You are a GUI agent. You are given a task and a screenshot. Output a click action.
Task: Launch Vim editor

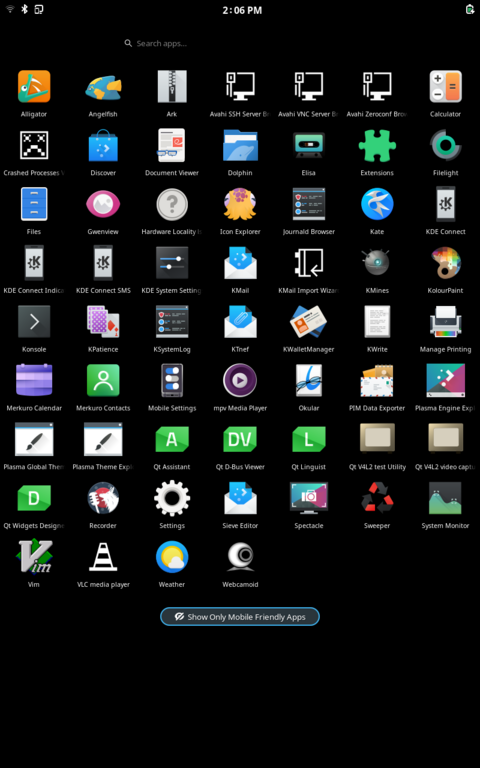pos(34,556)
